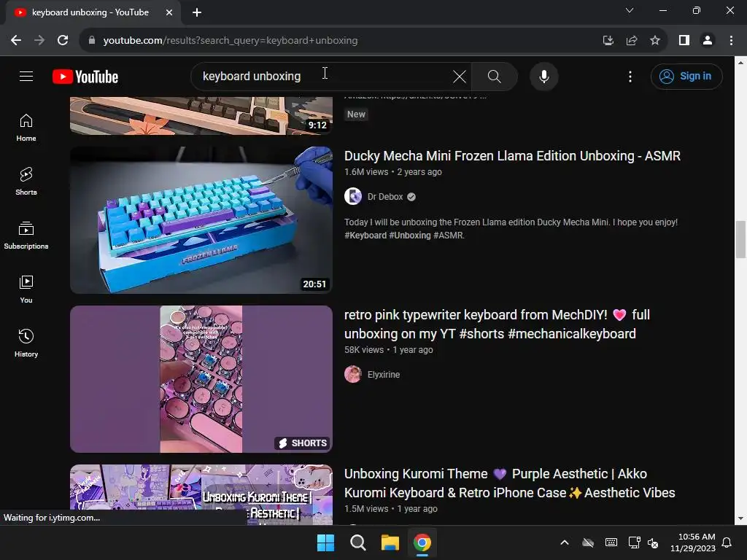Click Dr Debox channel avatar

[x=353, y=196]
